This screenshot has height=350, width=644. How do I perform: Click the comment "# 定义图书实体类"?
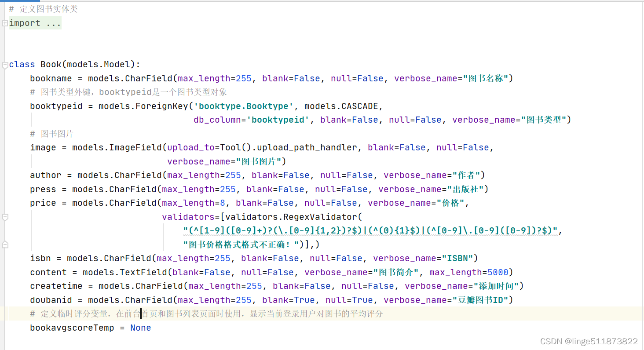pyautogui.click(x=43, y=9)
